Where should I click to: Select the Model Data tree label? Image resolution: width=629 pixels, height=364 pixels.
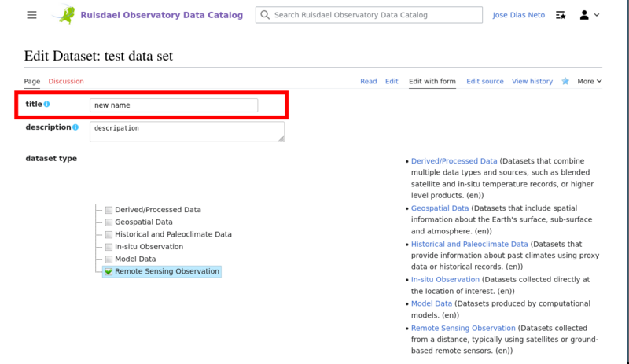click(135, 259)
